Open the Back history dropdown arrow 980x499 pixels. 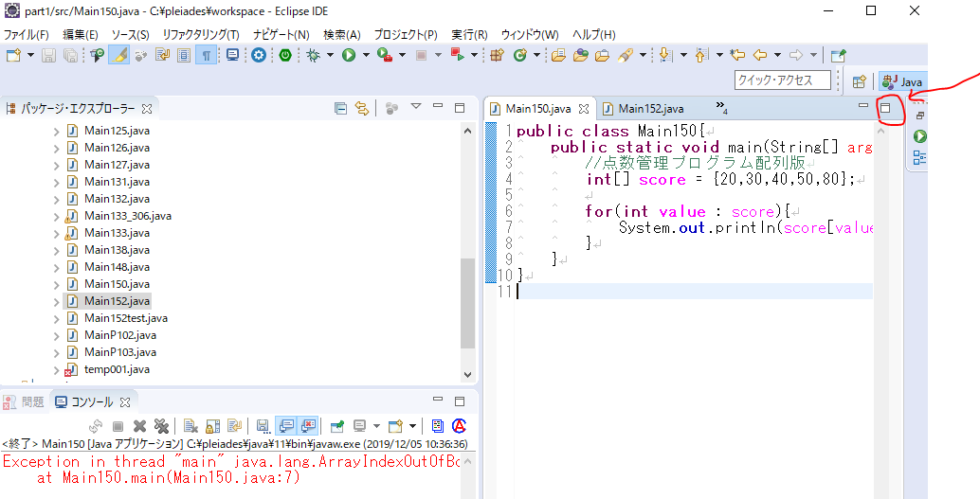[x=777, y=55]
